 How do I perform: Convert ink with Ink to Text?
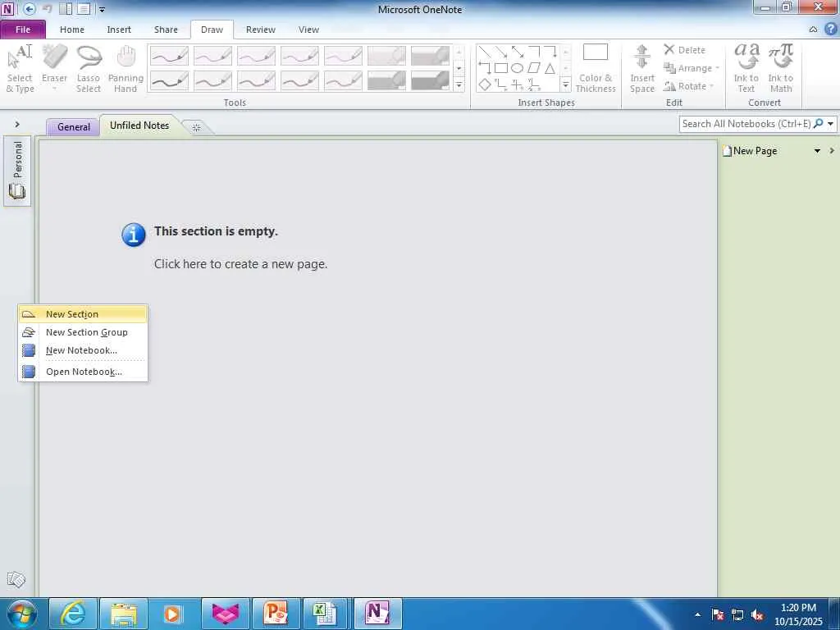click(x=746, y=69)
